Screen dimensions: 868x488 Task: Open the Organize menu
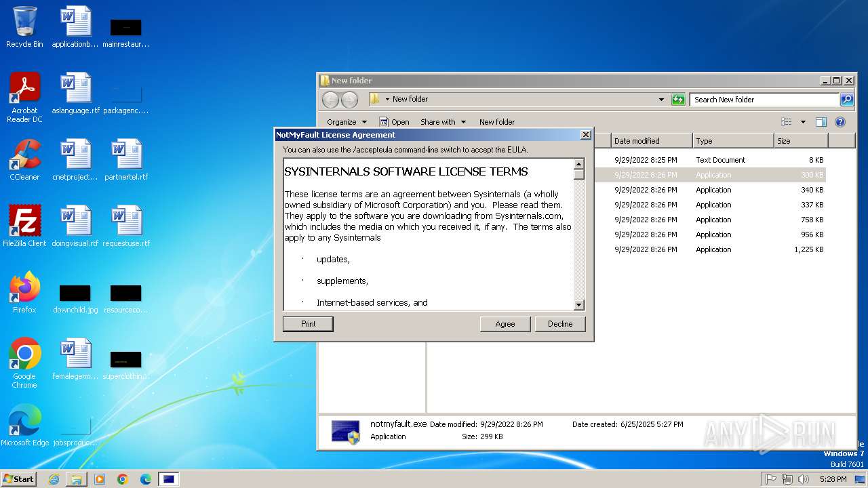347,122
